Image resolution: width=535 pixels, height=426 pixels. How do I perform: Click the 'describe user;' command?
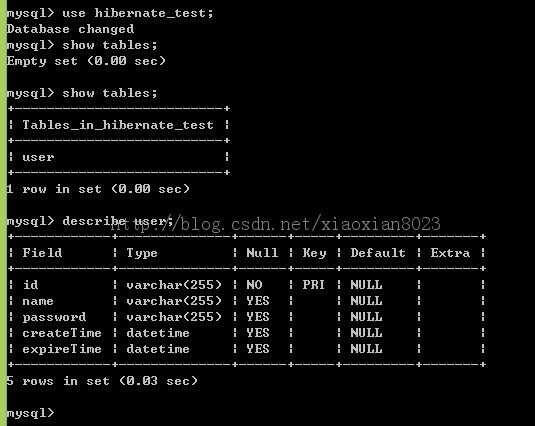117,221
